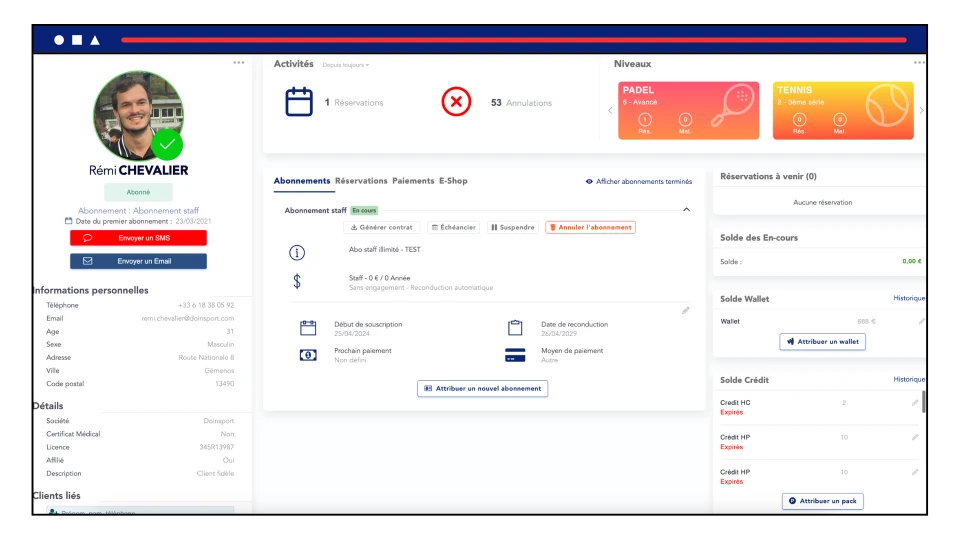
Task: Click the square shape in the top bar
Action: [77, 40]
